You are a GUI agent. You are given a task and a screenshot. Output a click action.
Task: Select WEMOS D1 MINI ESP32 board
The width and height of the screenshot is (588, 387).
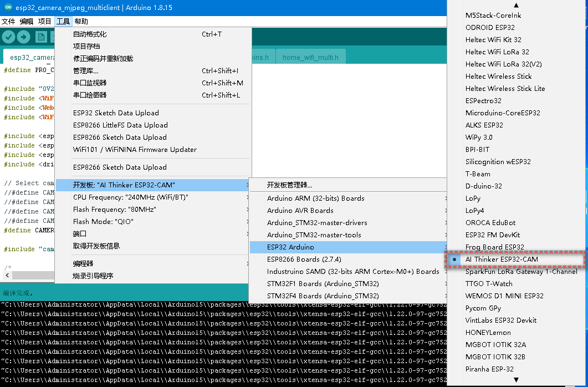[515, 296]
